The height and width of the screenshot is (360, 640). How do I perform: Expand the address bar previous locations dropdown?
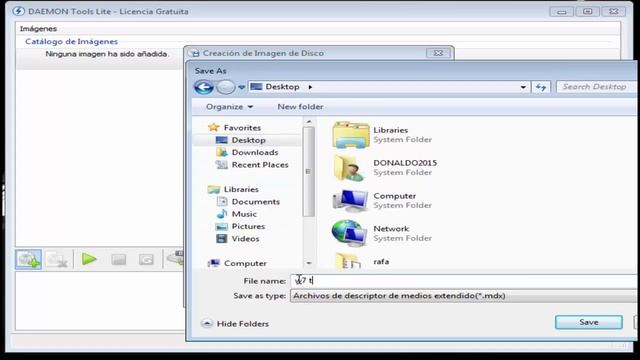click(523, 87)
